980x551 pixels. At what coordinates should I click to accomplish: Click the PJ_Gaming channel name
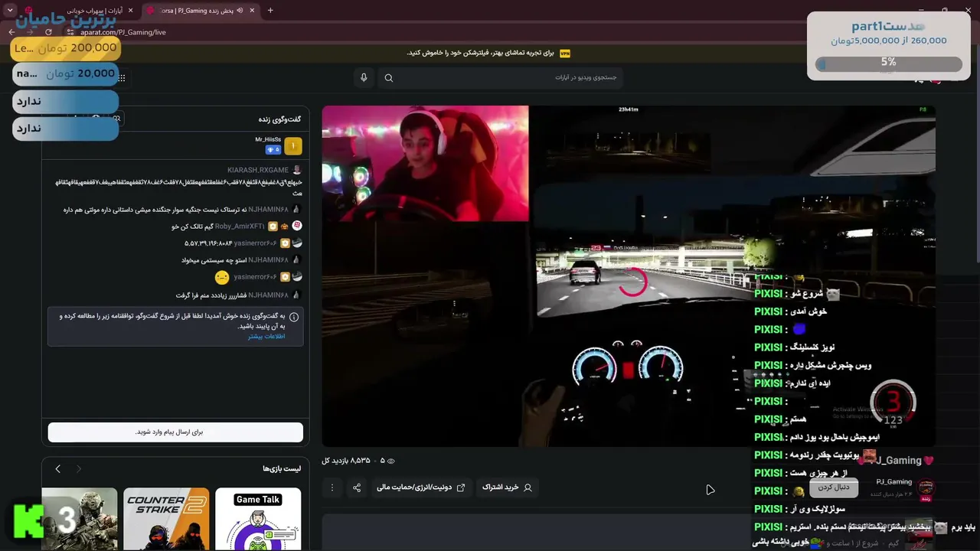click(894, 482)
